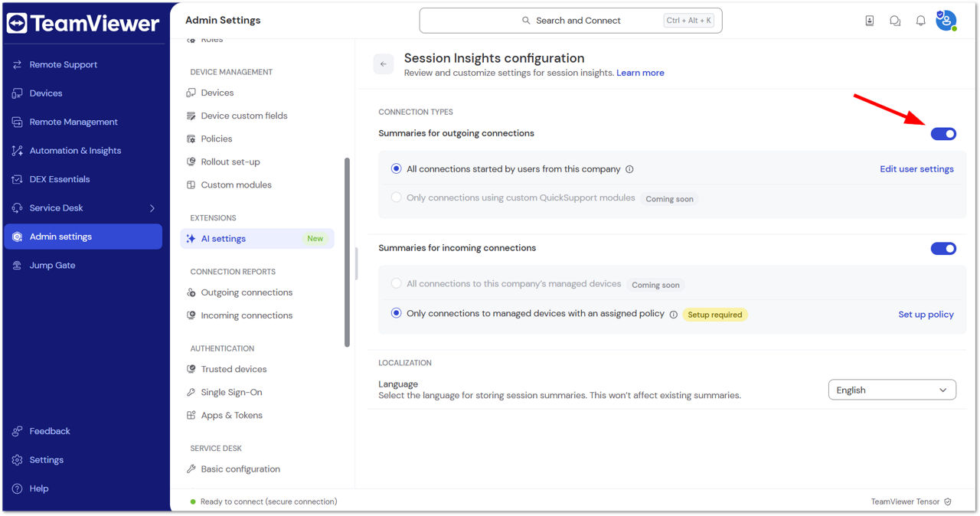Click the Search and Connect field

tap(570, 21)
